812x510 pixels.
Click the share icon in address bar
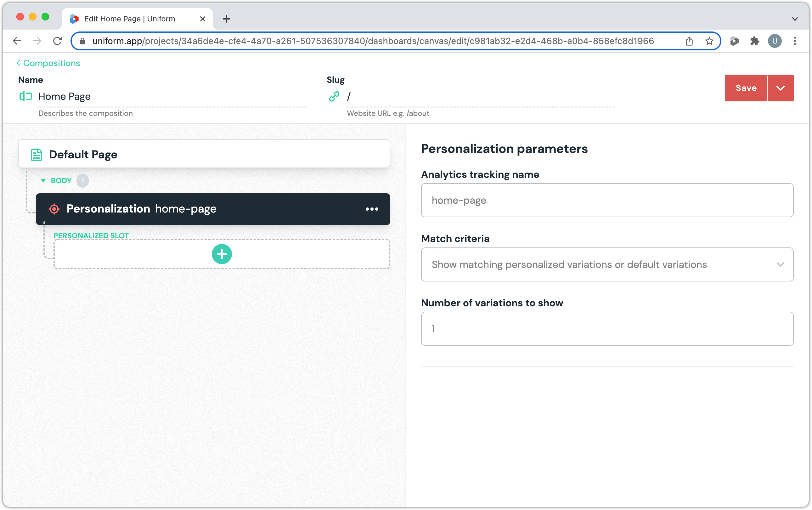pos(689,41)
